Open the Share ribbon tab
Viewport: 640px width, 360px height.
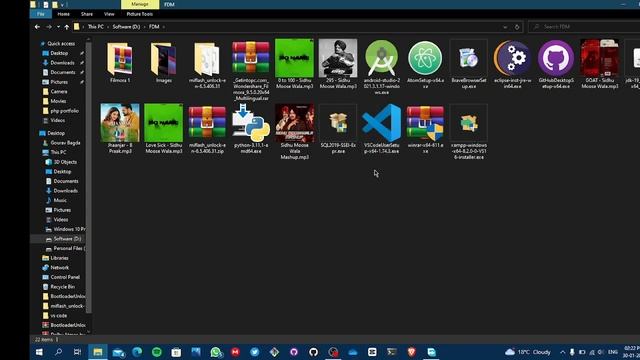pyautogui.click(x=87, y=14)
